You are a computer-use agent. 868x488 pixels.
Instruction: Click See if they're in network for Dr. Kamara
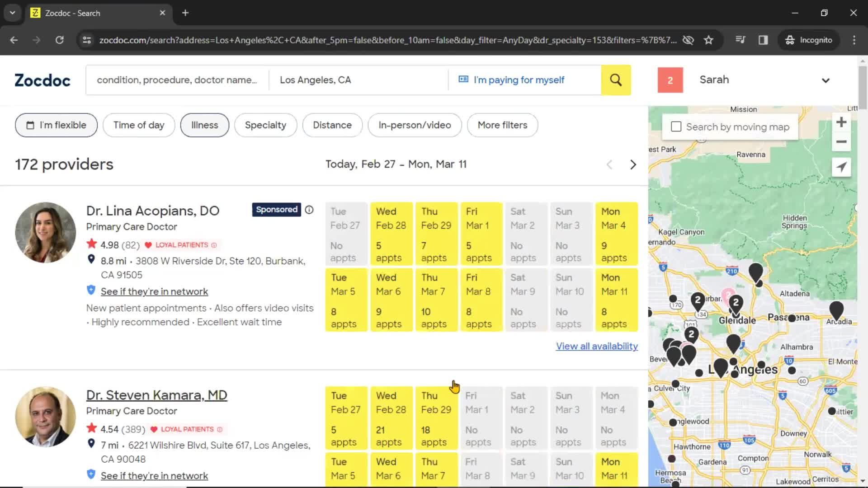(x=154, y=476)
